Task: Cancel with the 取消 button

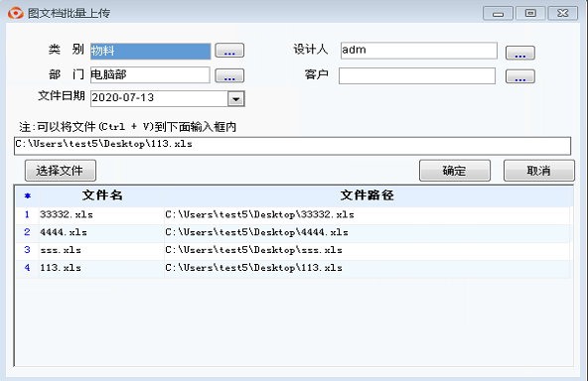Action: tap(539, 171)
